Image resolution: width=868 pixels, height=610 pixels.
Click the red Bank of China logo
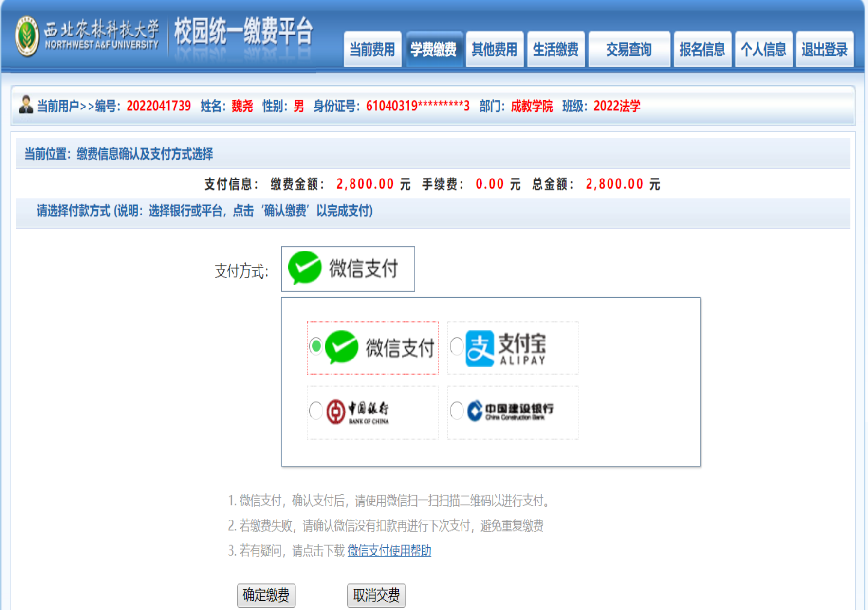point(335,412)
